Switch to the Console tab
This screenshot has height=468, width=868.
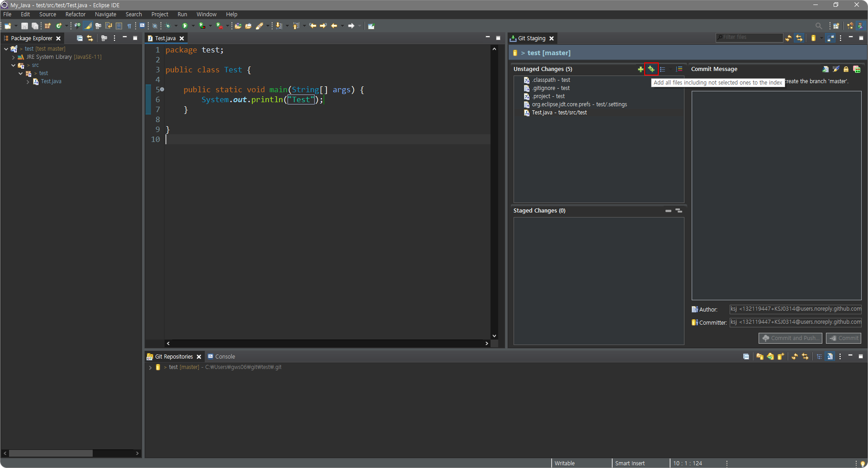click(x=225, y=357)
